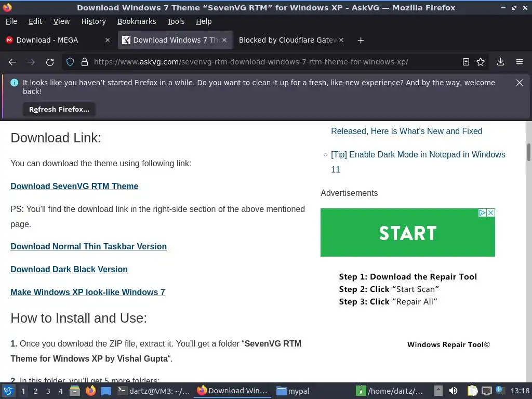Open clipboard manager tray icon
The height and width of the screenshot is (399, 532).
(472, 391)
